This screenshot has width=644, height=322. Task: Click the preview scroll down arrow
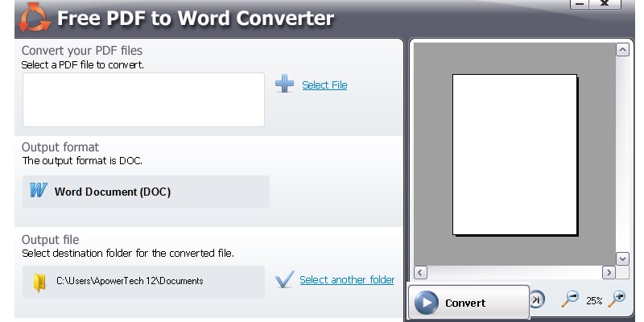622,258
